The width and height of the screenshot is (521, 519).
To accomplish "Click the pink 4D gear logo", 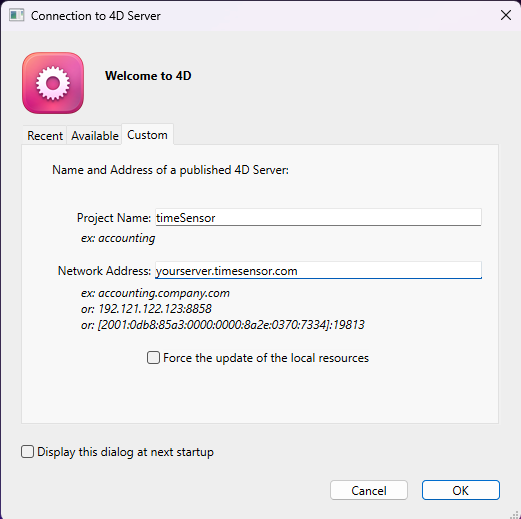I will coord(53,83).
